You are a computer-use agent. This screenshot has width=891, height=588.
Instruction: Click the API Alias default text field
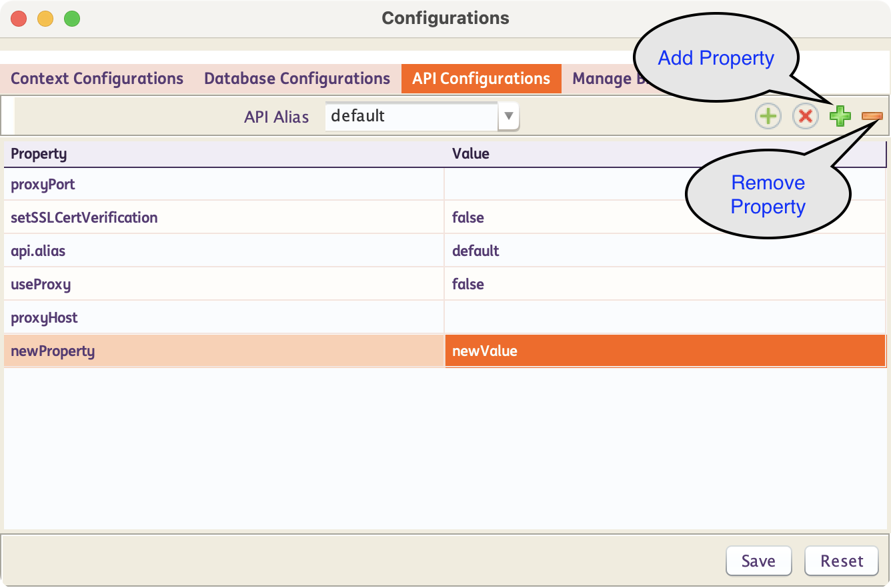(411, 116)
